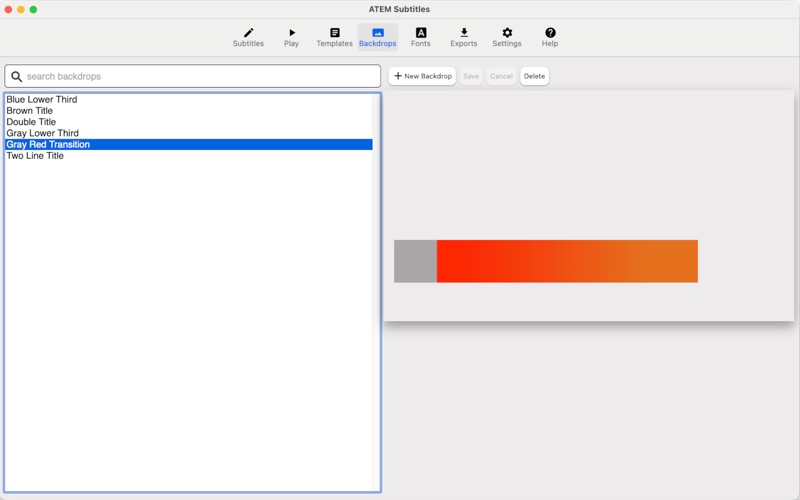Minimize the ATEM Subtitles window
Screen dimensions: 800x500
(x=21, y=9)
